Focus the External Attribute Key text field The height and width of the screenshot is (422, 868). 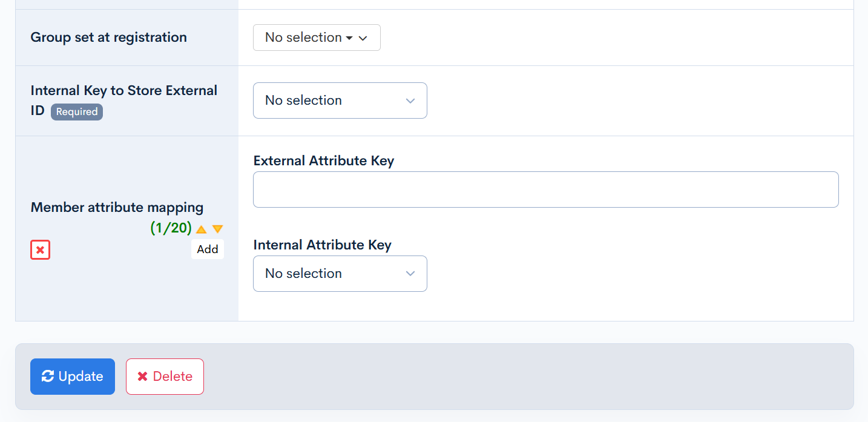545,190
